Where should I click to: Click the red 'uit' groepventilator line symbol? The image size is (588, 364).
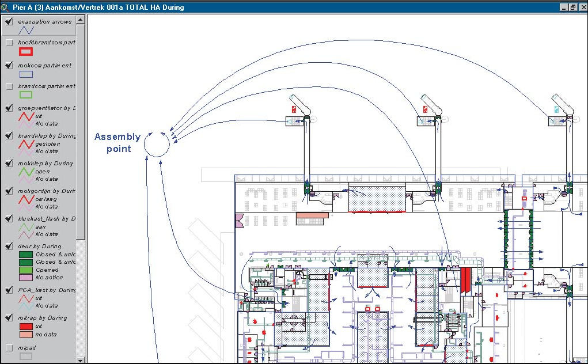point(26,116)
